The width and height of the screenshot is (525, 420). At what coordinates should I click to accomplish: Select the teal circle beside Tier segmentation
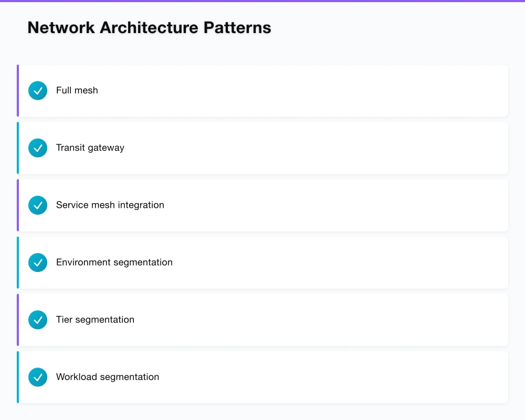tap(37, 319)
